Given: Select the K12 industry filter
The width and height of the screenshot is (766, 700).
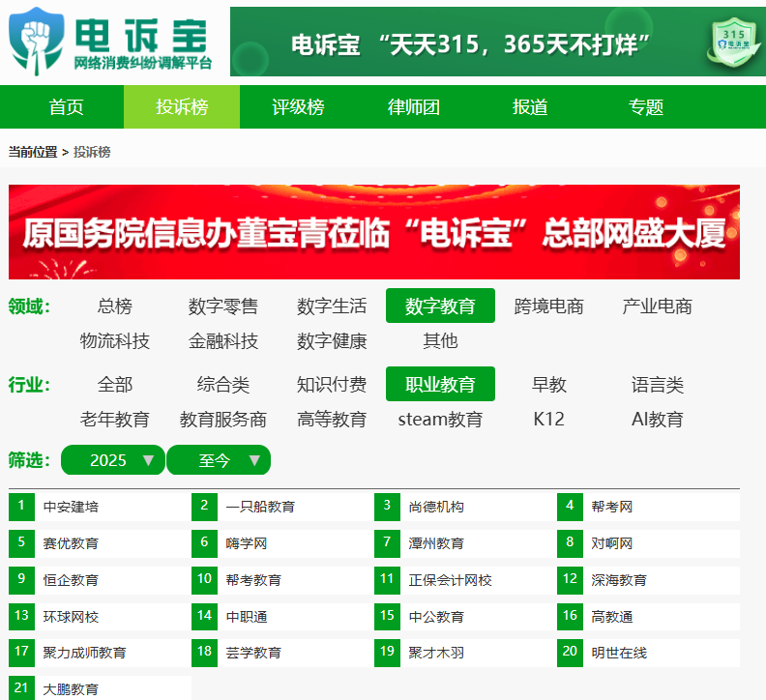Looking at the screenshot, I should 549,420.
